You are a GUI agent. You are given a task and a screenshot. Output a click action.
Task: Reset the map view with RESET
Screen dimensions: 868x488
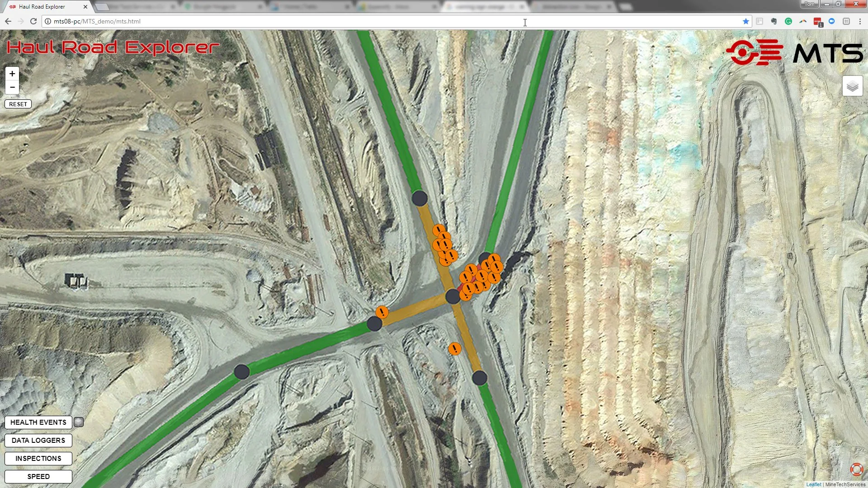18,104
